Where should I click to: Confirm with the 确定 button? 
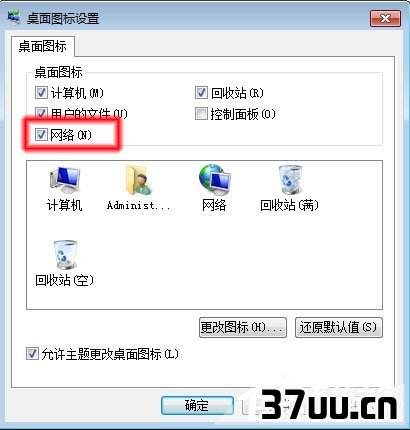[x=197, y=405]
